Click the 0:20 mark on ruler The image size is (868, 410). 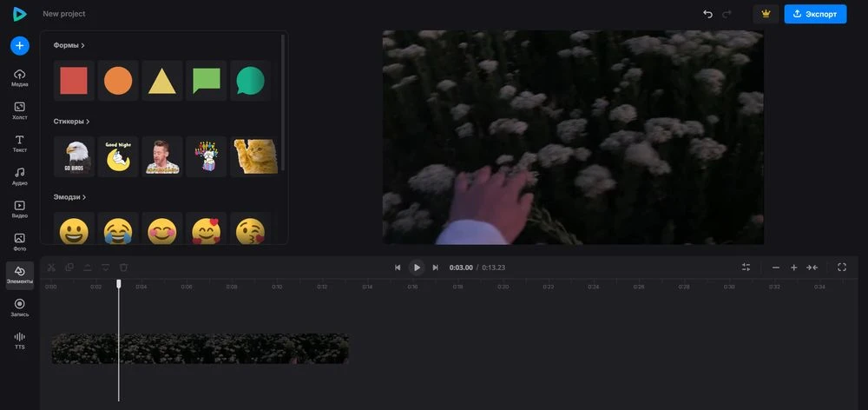pyautogui.click(x=503, y=287)
